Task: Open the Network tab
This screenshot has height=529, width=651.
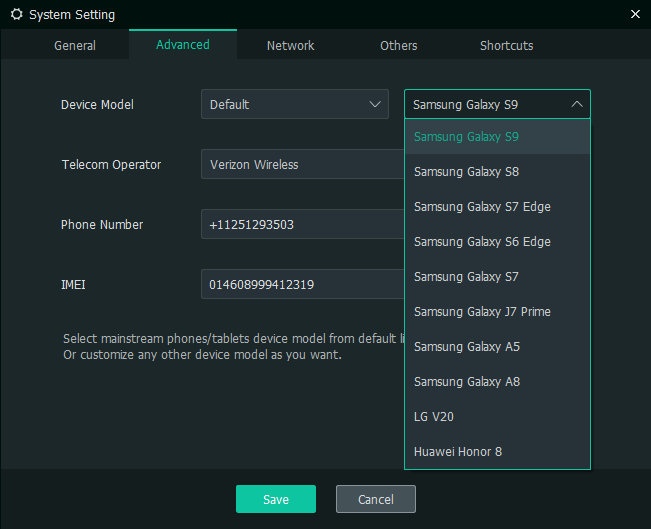Action: [x=290, y=45]
